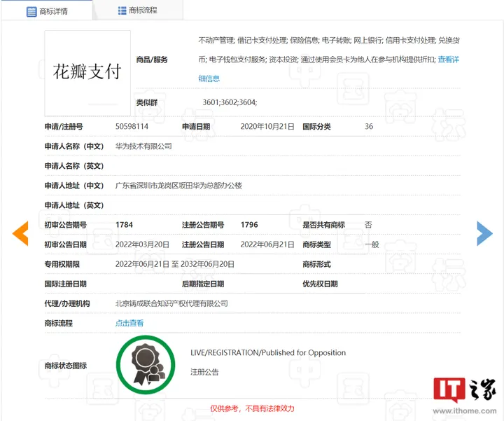Click the 花瓣支付 trademark image
The height and width of the screenshot is (421, 504).
point(87,73)
